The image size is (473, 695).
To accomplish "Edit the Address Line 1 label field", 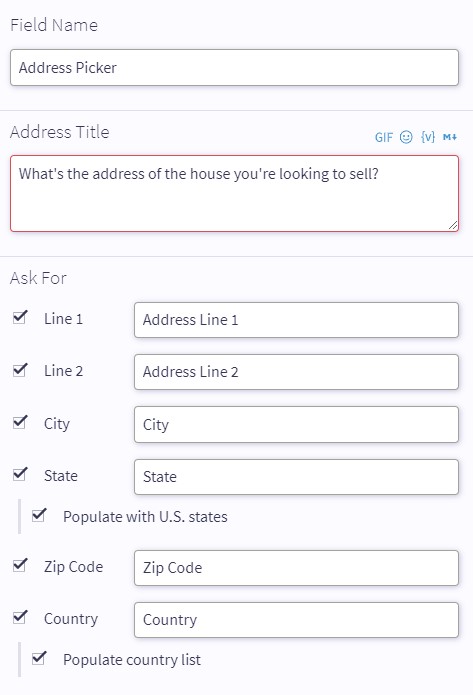I will tap(296, 320).
